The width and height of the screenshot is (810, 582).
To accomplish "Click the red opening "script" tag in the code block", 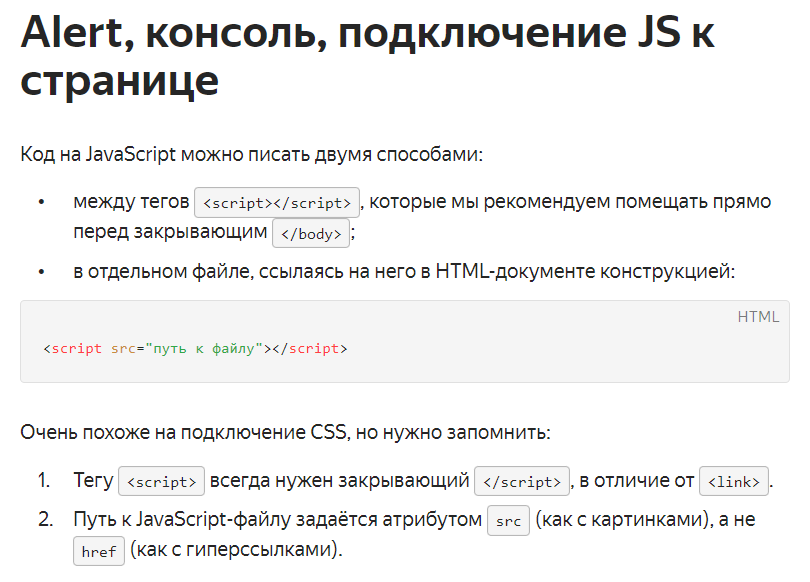I will click(x=76, y=349).
